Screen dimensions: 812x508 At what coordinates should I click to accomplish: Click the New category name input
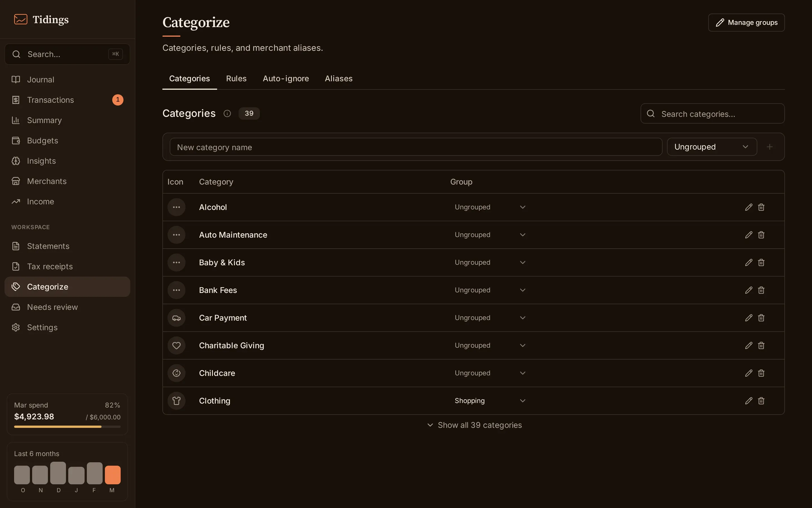(x=416, y=147)
